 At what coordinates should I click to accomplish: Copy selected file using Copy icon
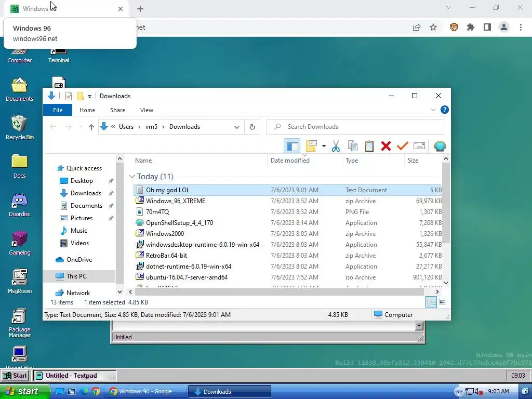pos(353,146)
